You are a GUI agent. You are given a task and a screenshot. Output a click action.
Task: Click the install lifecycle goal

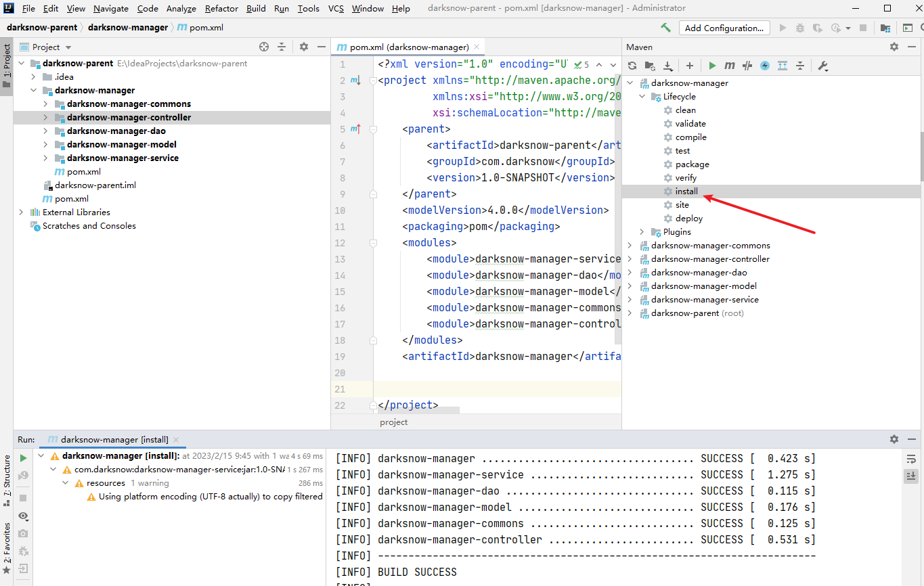pyautogui.click(x=686, y=191)
